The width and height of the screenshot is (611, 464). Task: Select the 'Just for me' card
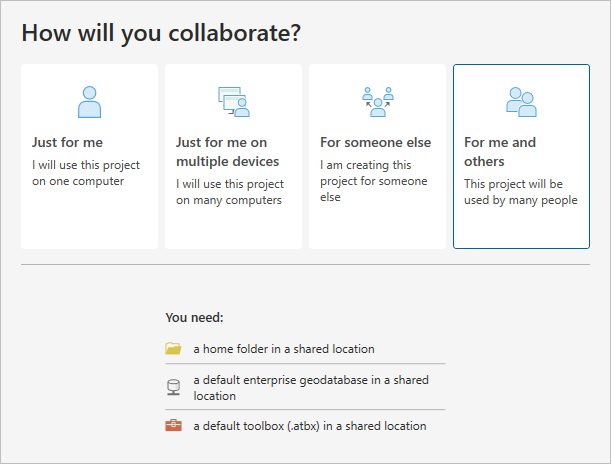(x=89, y=156)
